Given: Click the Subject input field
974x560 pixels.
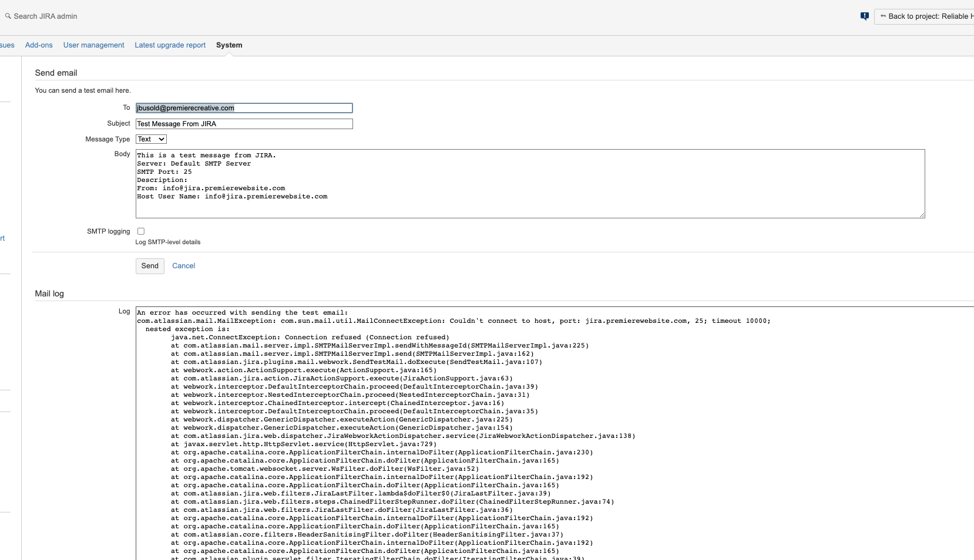Looking at the screenshot, I should pos(244,124).
